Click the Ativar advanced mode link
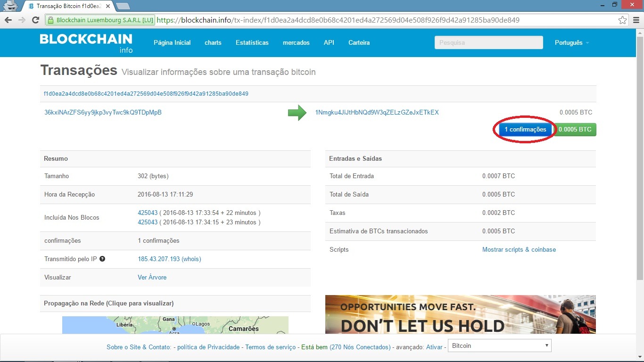 coord(434,347)
